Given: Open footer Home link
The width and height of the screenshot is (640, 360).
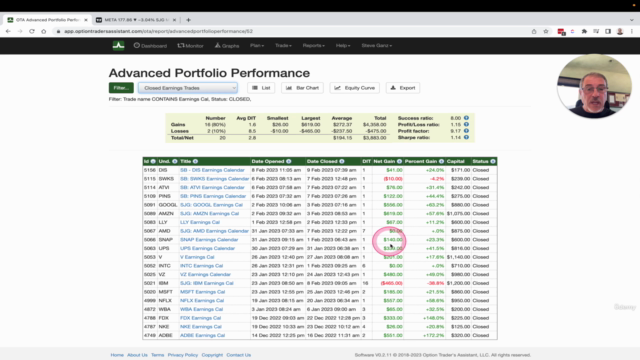Looking at the screenshot, I should pyautogui.click(x=117, y=355).
